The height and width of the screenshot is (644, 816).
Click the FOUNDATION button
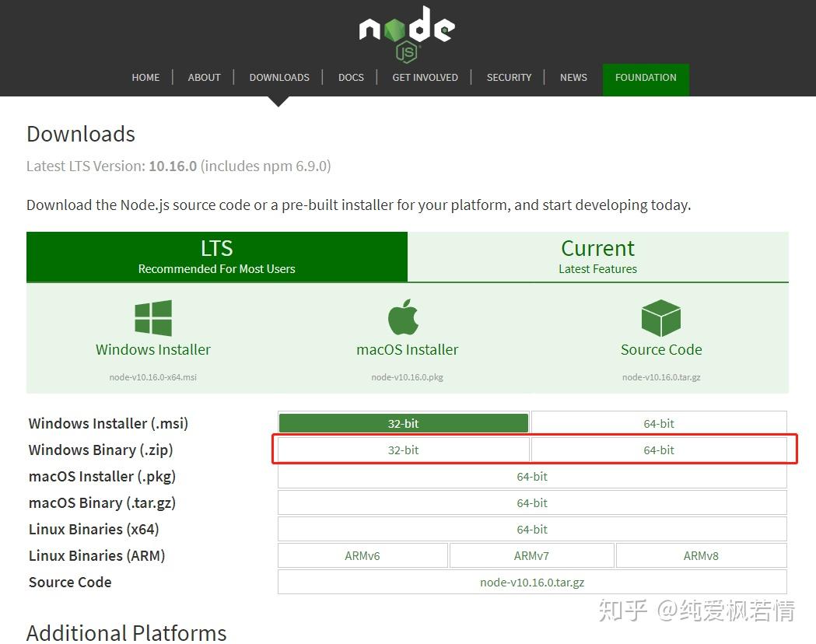[x=646, y=79]
